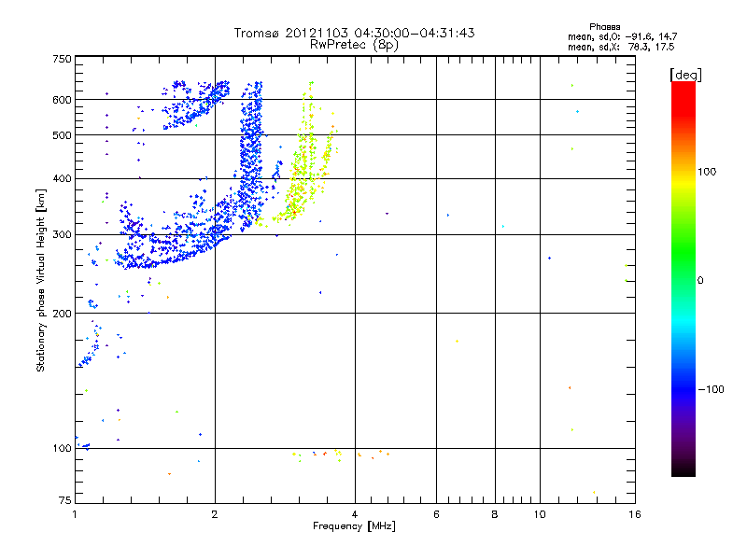Select the 'mean, sd,O: -91.6, 14.7' statistics line
Image resolution: width=747 pixels, height=560 pixels.
(x=622, y=36)
